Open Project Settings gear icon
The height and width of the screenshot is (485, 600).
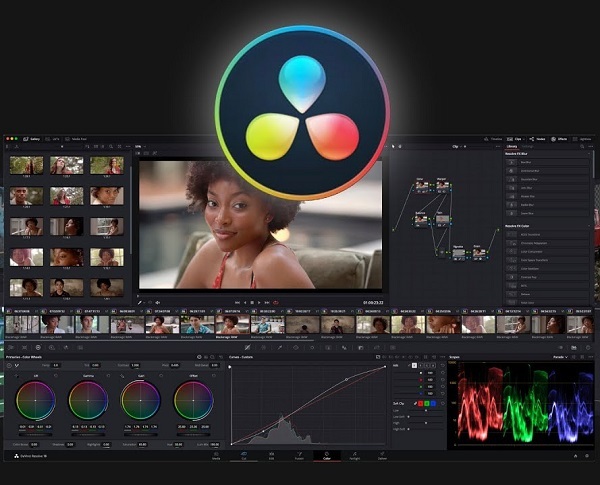pos(587,456)
